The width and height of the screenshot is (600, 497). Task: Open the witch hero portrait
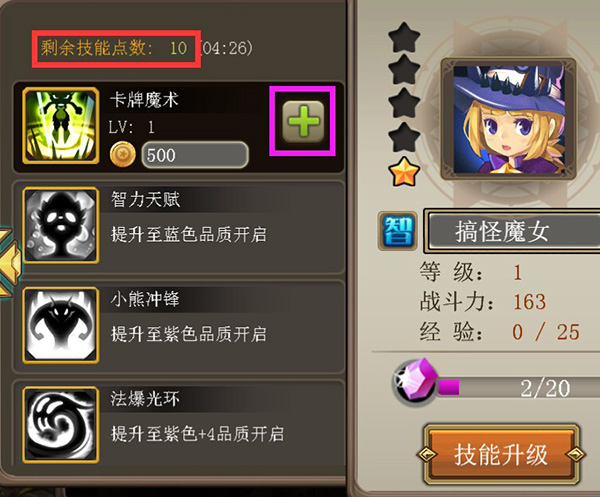pyautogui.click(x=509, y=119)
